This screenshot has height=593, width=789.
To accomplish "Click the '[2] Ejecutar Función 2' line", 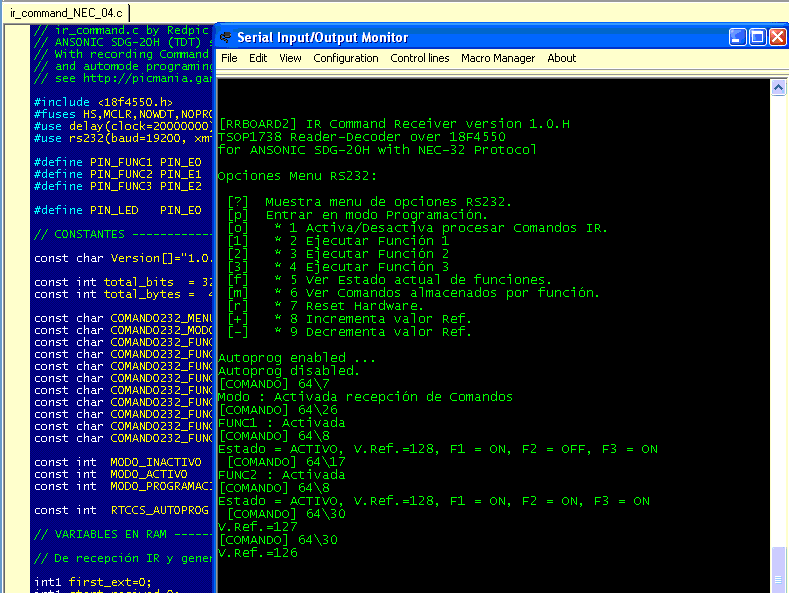I will point(338,254).
